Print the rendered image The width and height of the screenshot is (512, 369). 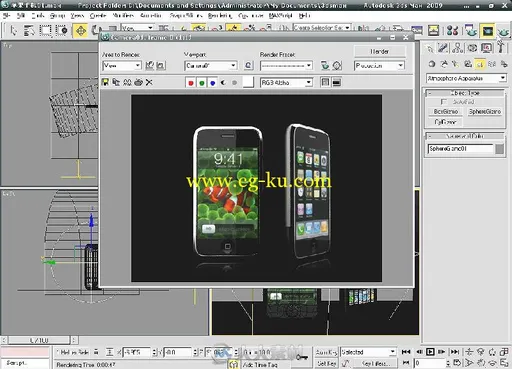click(x=138, y=82)
